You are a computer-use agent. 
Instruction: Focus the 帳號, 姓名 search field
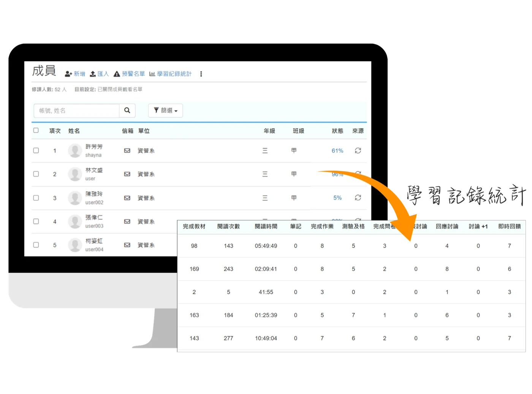tap(76, 111)
